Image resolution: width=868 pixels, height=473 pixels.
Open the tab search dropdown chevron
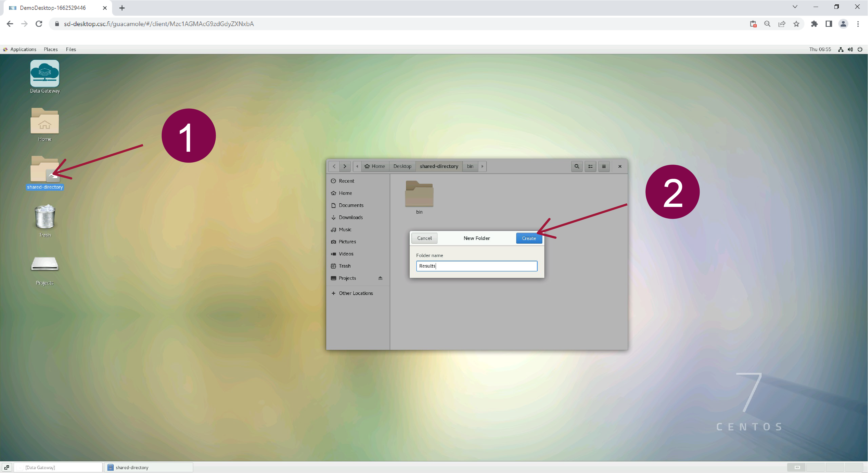click(795, 7)
